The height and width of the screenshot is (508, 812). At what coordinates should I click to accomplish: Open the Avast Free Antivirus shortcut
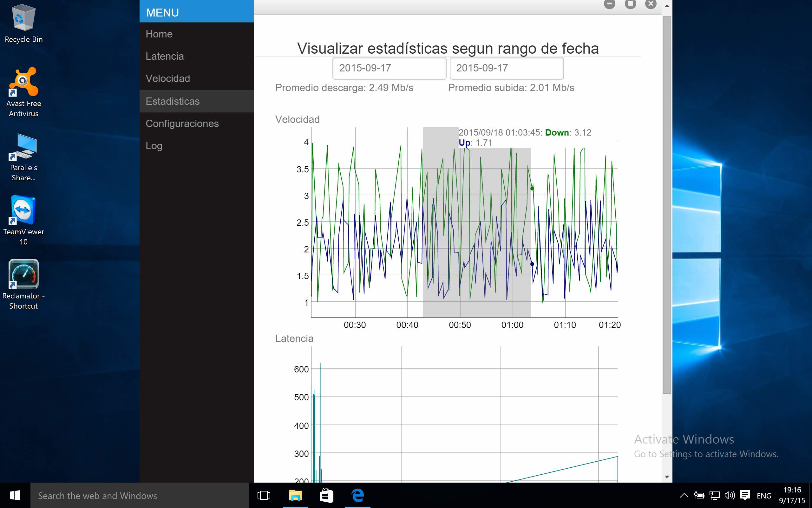point(23,91)
